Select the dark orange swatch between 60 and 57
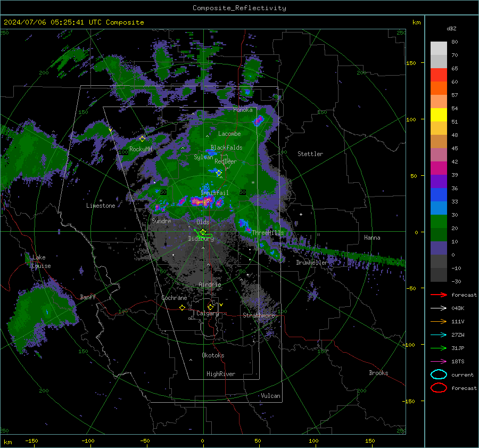The image size is (479, 448). click(x=439, y=88)
